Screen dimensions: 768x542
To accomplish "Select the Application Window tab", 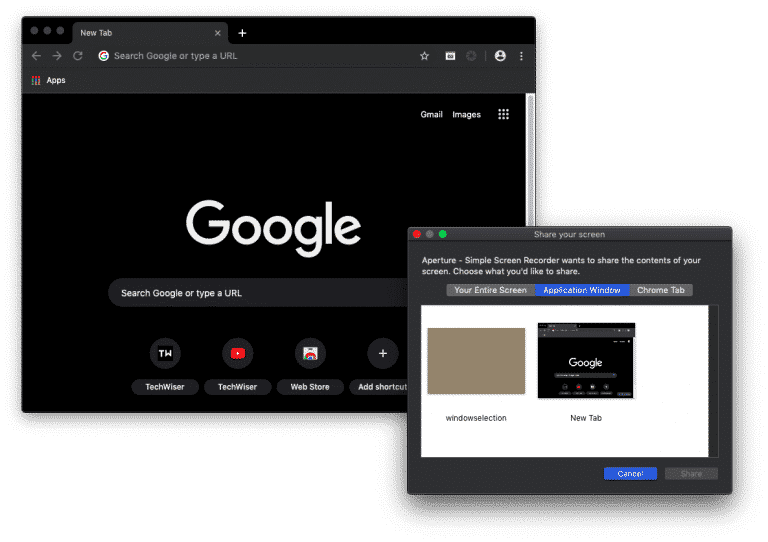I will (x=582, y=290).
